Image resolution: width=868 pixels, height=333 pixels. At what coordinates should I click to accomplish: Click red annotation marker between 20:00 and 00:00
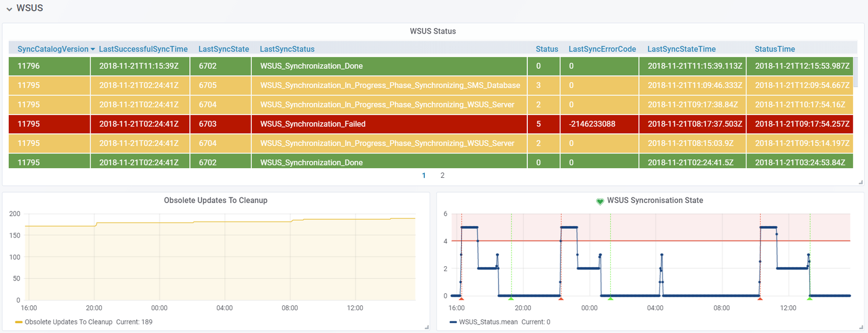(x=561, y=298)
